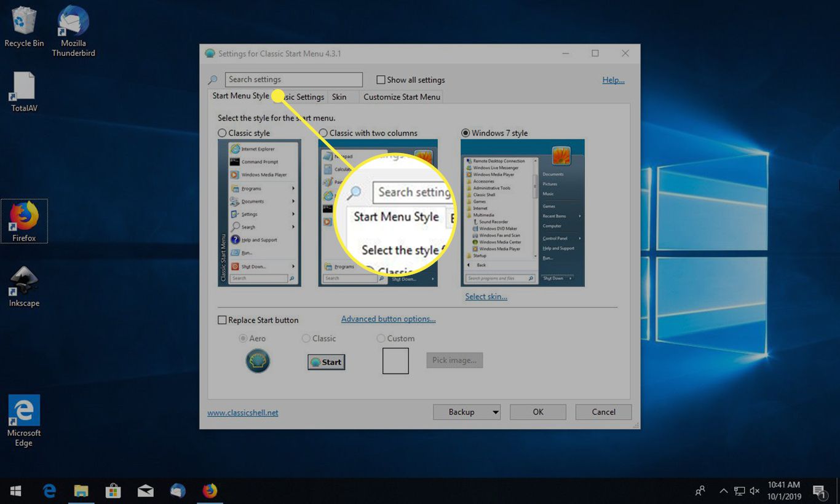
Task: Check the Replace Start button option
Action: [x=222, y=320]
